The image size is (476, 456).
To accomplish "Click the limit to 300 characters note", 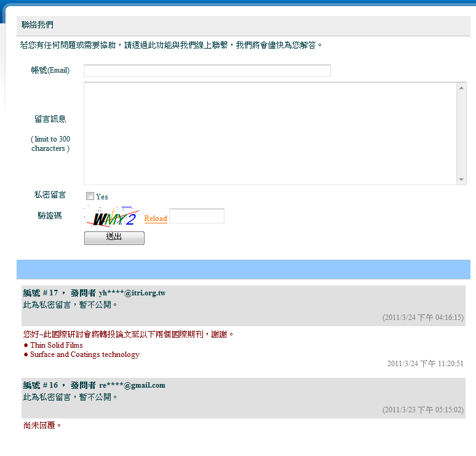I will click(x=50, y=144).
